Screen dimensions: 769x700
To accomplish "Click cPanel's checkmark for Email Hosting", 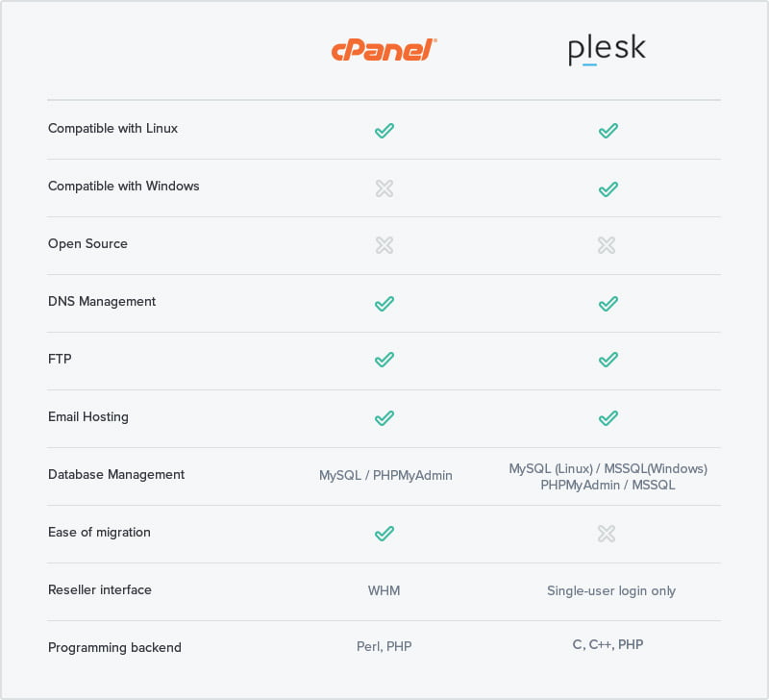I will [x=384, y=418].
